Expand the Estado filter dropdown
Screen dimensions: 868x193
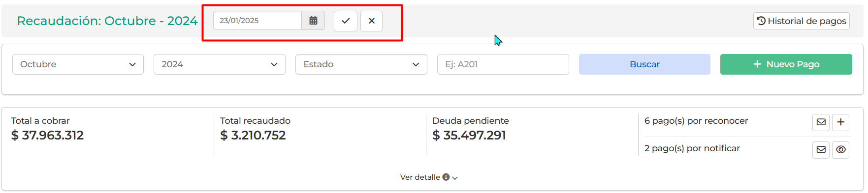coord(361,64)
